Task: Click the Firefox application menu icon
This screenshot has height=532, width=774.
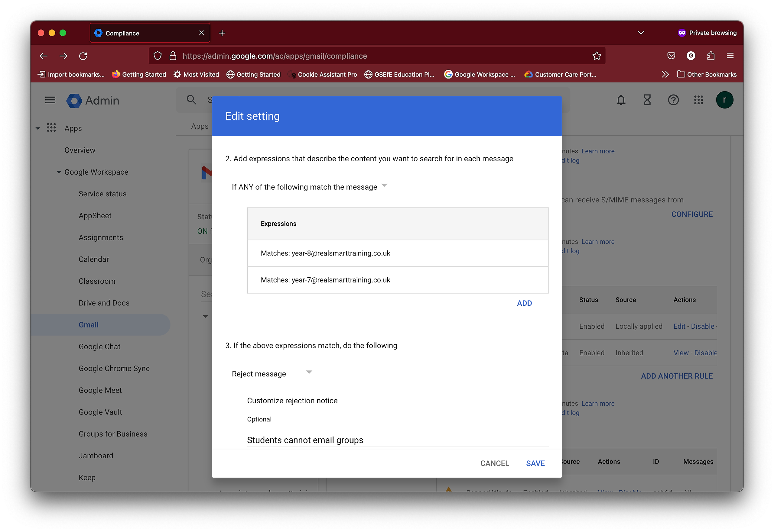Action: (x=730, y=56)
